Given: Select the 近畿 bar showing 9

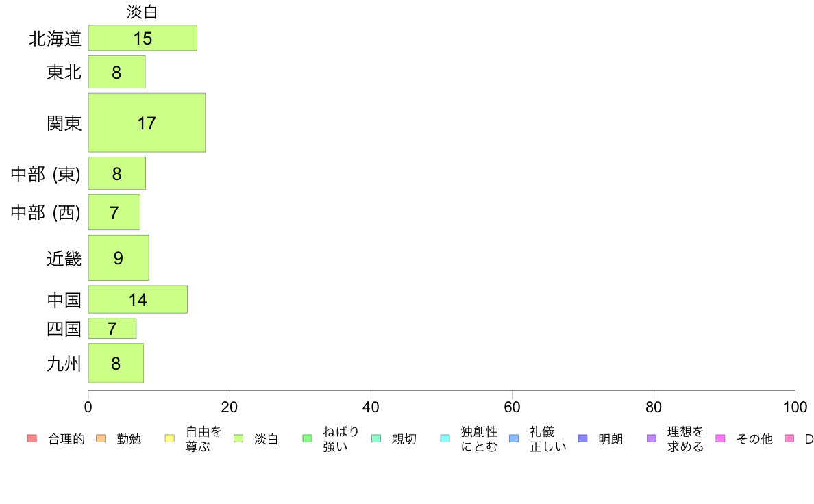Looking at the screenshot, I should pos(119,258).
